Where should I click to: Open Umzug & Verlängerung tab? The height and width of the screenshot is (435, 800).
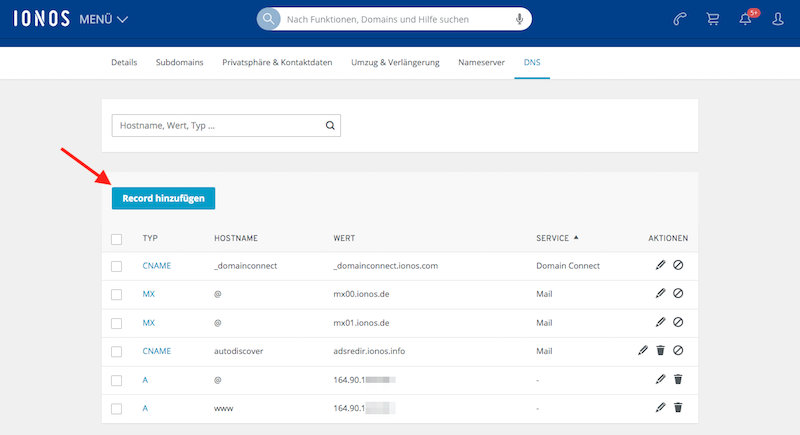point(395,62)
